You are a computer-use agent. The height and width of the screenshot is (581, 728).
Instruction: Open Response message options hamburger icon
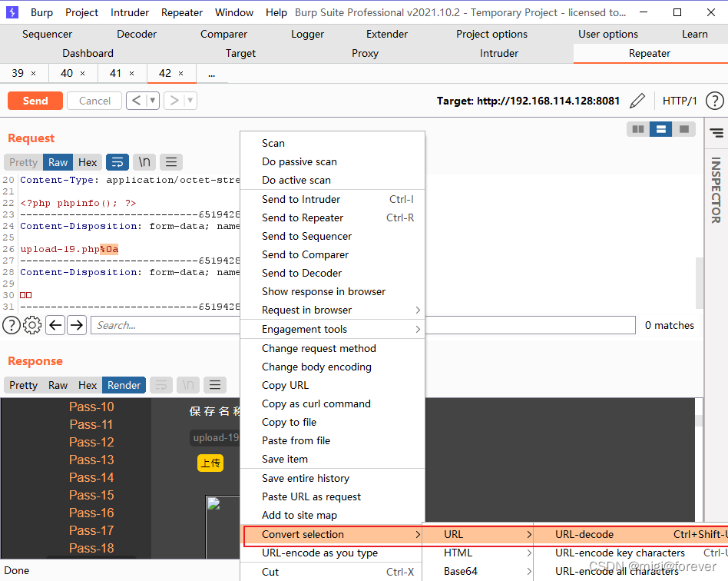pos(215,385)
